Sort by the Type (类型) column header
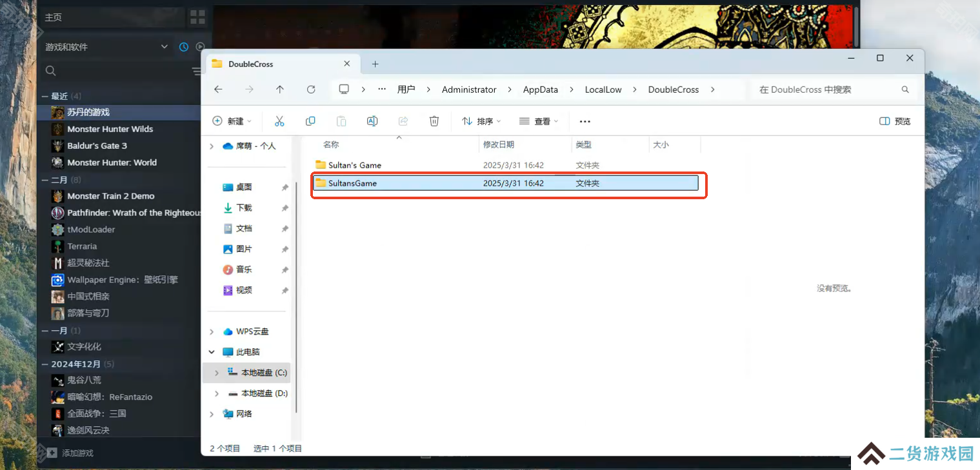This screenshot has width=980, height=470. (584, 145)
